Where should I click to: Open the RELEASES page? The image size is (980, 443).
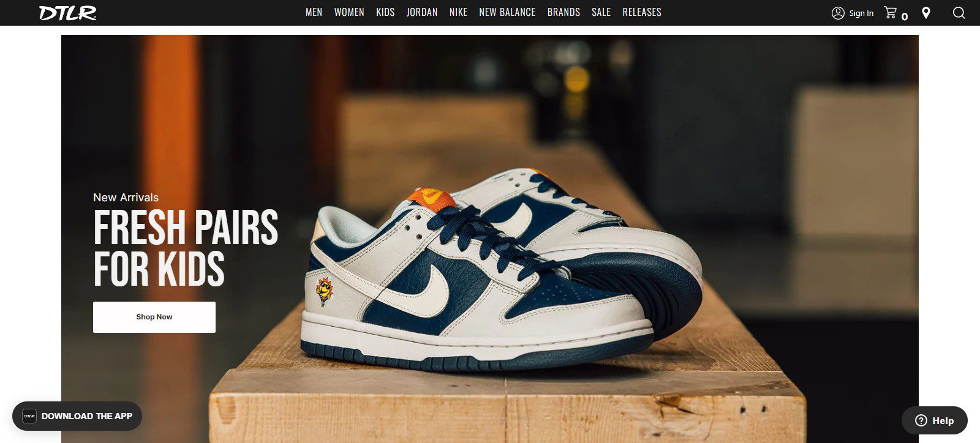tap(642, 12)
